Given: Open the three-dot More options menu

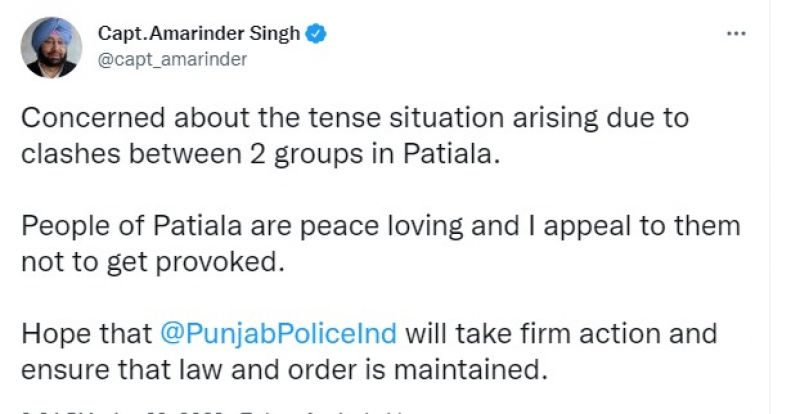Looking at the screenshot, I should (736, 34).
